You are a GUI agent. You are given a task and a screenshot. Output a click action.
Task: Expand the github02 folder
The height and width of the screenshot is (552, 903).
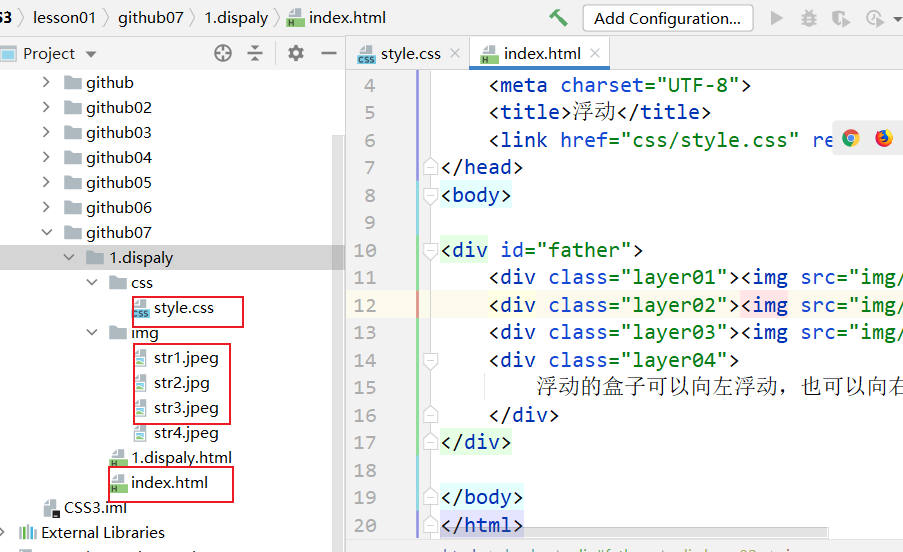click(46, 107)
